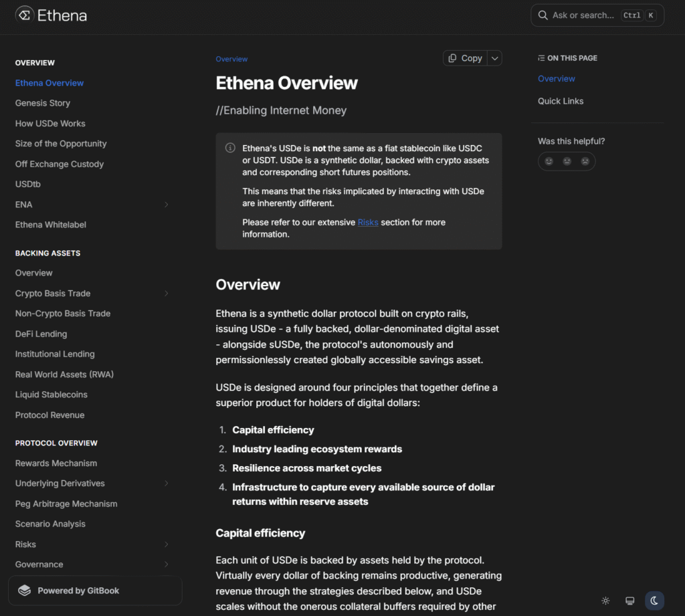The height and width of the screenshot is (616, 685).
Task: Click the info icon in notice box
Action: (230, 148)
